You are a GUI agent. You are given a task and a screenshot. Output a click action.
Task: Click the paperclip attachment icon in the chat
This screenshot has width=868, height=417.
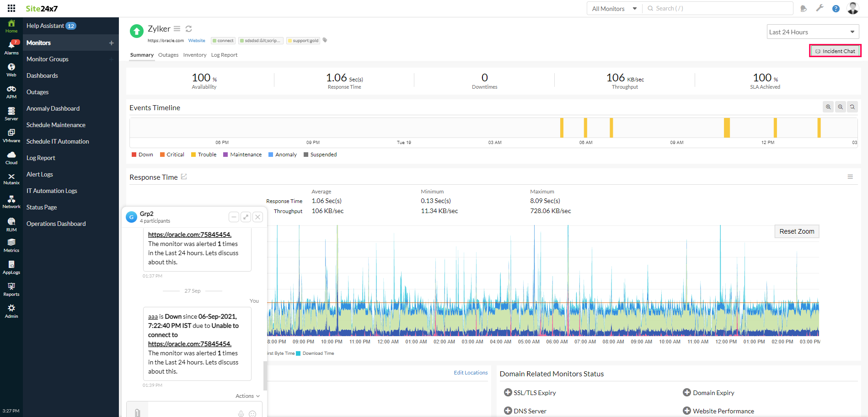[137, 413]
